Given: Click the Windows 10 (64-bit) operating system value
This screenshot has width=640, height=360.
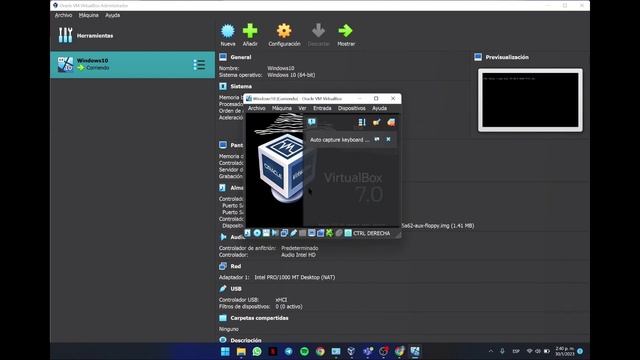Looking at the screenshot, I should (291, 75).
